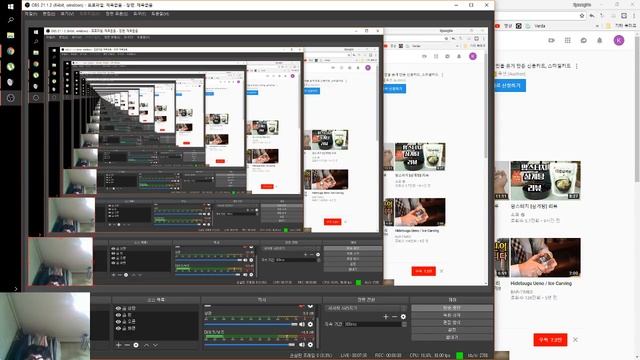Click the red subscribe button in browser
The image size is (640, 360).
point(550,340)
